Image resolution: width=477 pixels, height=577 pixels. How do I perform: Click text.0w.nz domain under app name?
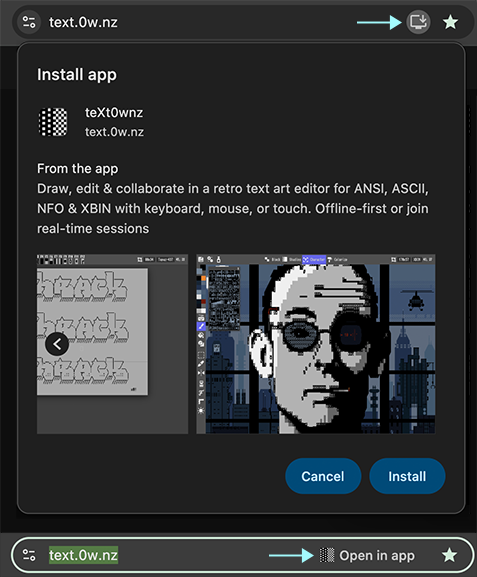pyautogui.click(x=114, y=132)
